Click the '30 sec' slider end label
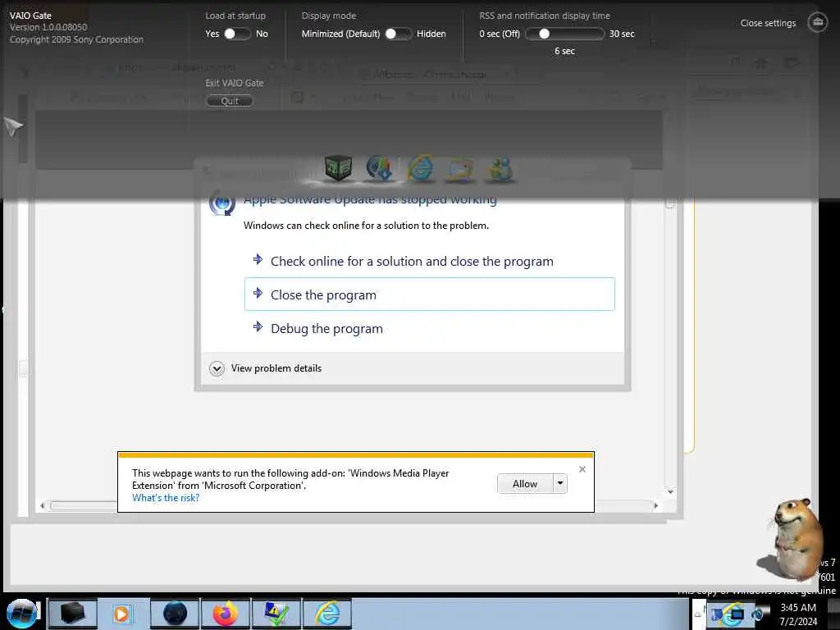Screen dimensions: 840x630 click(x=622, y=34)
